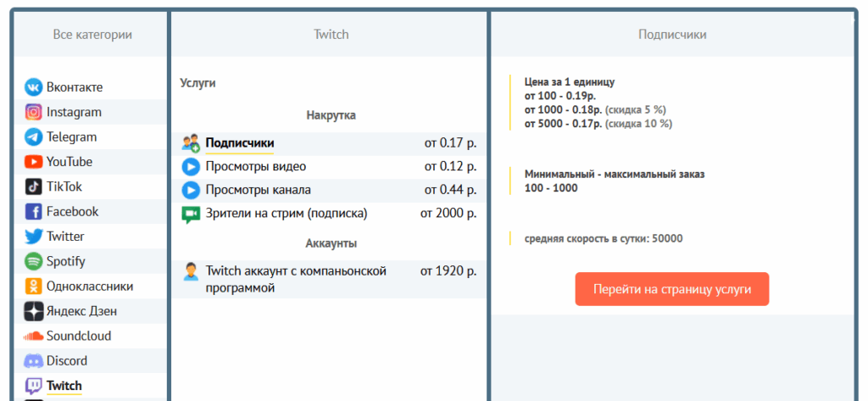Click the Вконтакте icon in categories
868x401 pixels.
(x=34, y=87)
